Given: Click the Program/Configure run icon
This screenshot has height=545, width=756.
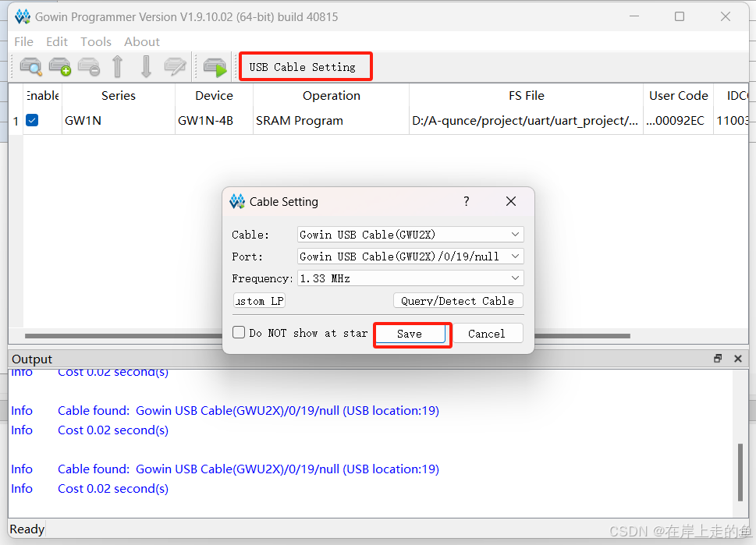Looking at the screenshot, I should (x=215, y=67).
